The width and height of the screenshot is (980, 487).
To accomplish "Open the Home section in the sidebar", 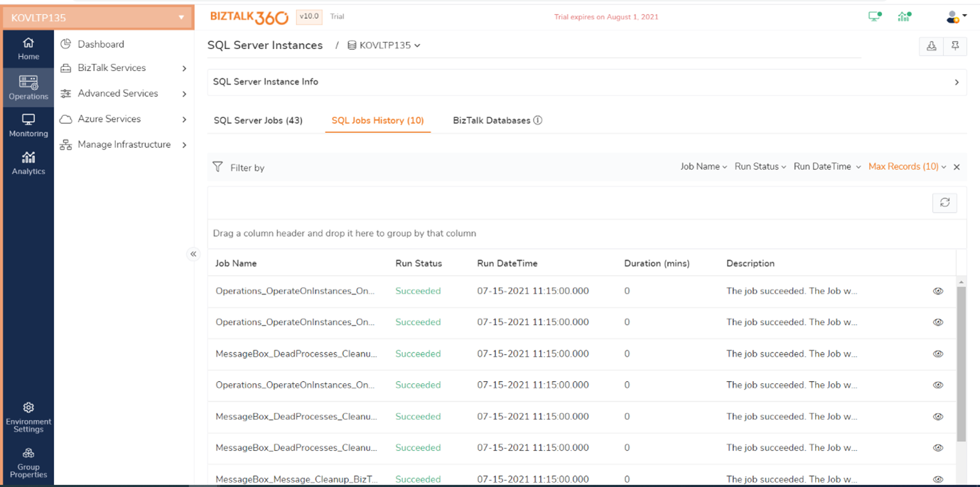I will 28,48.
